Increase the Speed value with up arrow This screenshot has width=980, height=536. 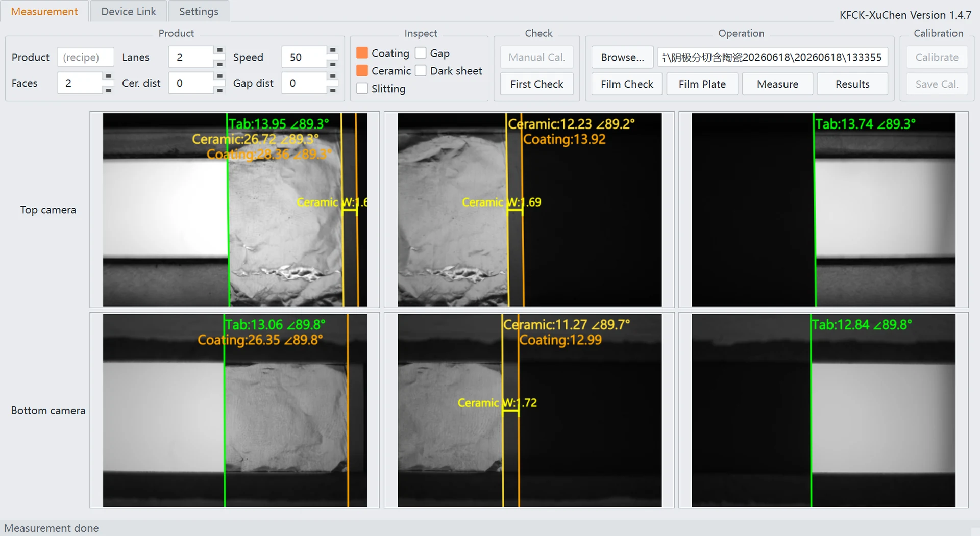(332, 51)
